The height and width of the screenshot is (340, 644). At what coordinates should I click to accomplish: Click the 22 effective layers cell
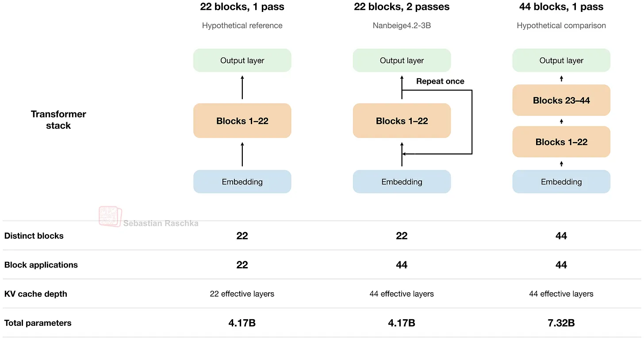[242, 294]
